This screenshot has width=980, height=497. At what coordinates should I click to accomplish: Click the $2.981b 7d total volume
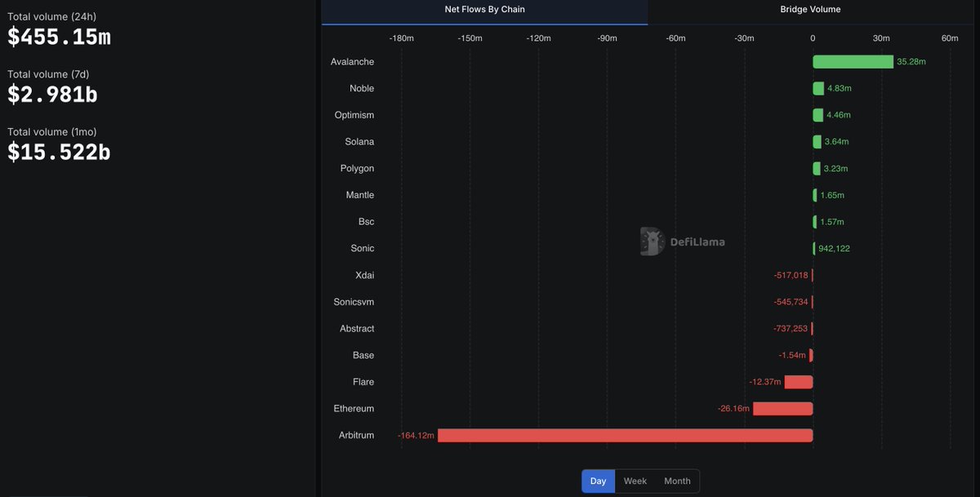click(x=52, y=95)
